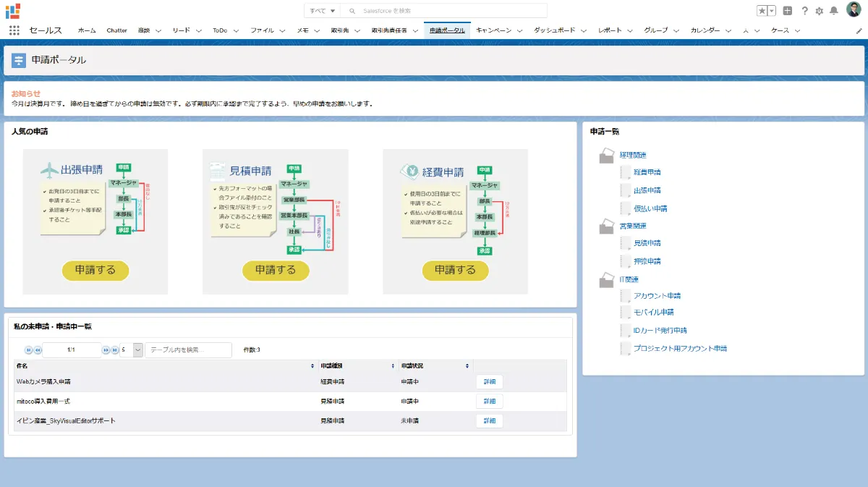Click the テーブル内を検索 input field

click(x=189, y=350)
